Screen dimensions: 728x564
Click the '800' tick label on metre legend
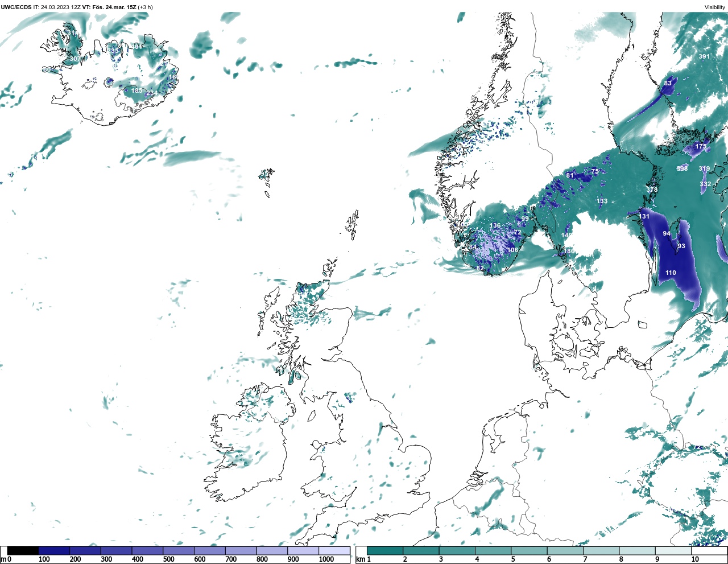[x=262, y=559]
